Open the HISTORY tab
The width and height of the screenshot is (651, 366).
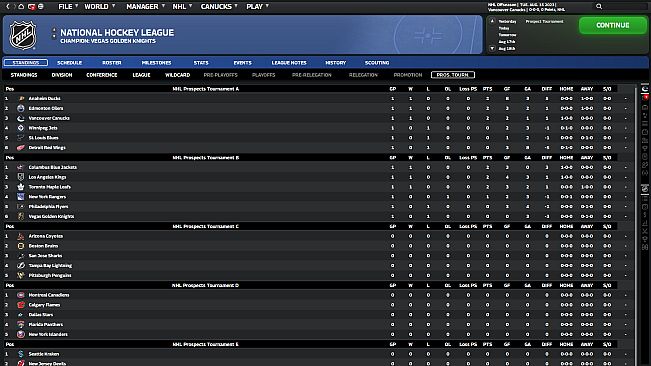click(x=335, y=63)
